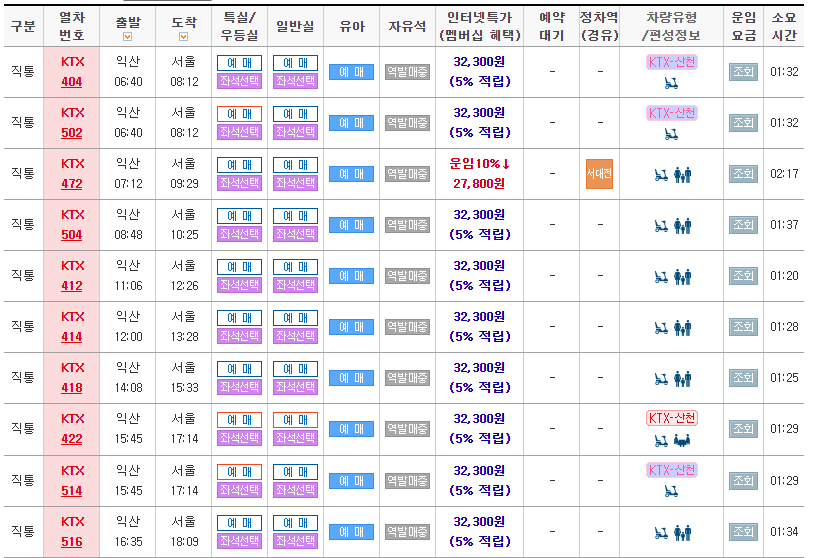Open train number 502 link

point(71,133)
